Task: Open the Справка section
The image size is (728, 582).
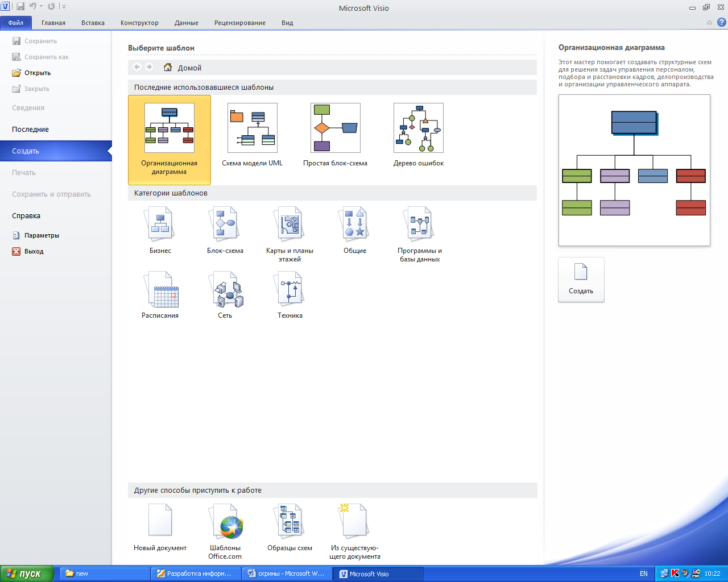Action: tap(56, 216)
